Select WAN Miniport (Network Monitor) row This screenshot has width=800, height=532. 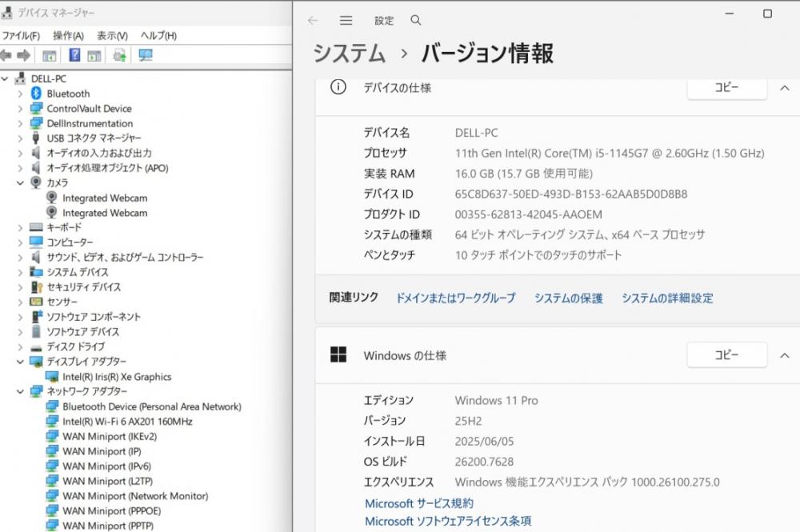coord(135,496)
